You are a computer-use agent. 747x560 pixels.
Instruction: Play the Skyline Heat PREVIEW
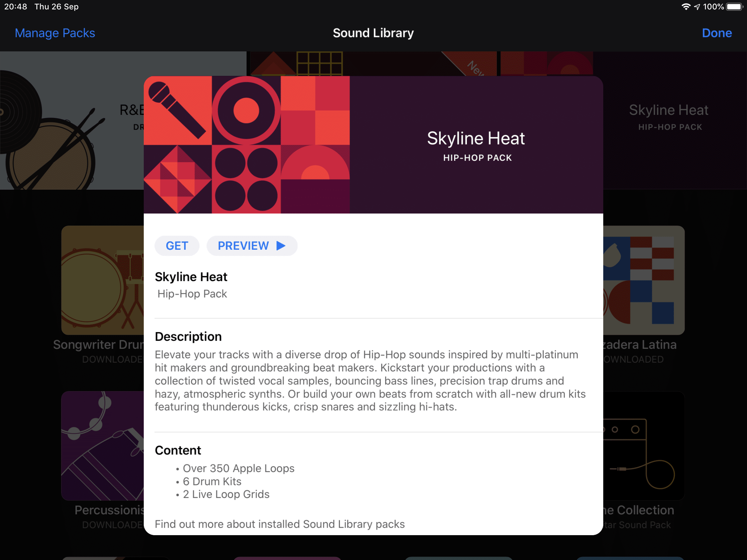point(252,246)
